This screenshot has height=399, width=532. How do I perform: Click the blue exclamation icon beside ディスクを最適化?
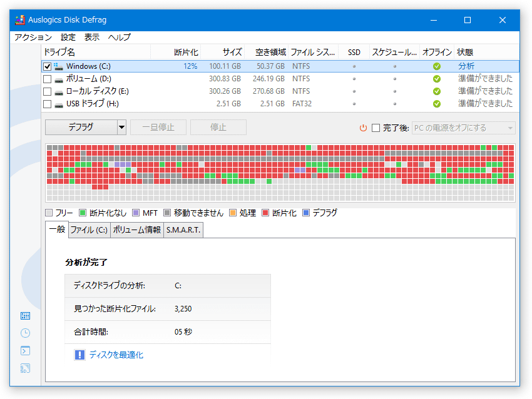click(79, 355)
